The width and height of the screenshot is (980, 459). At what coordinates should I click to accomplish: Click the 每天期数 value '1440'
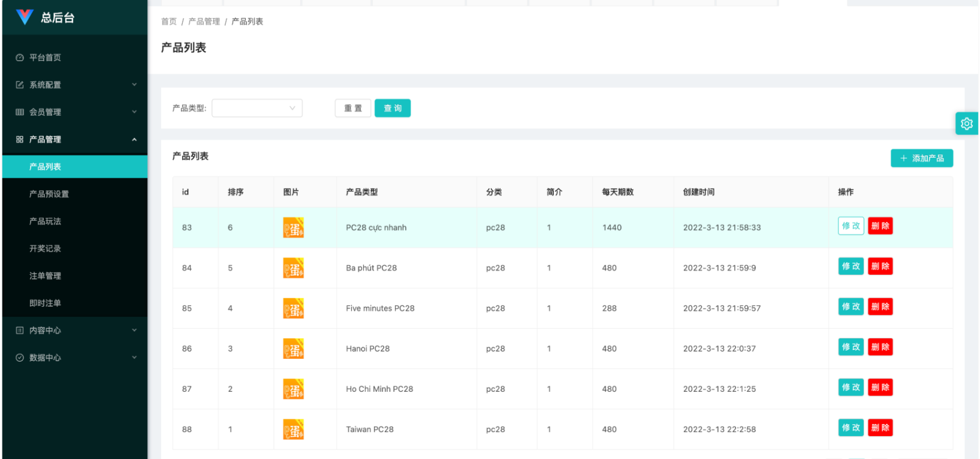pyautogui.click(x=612, y=228)
